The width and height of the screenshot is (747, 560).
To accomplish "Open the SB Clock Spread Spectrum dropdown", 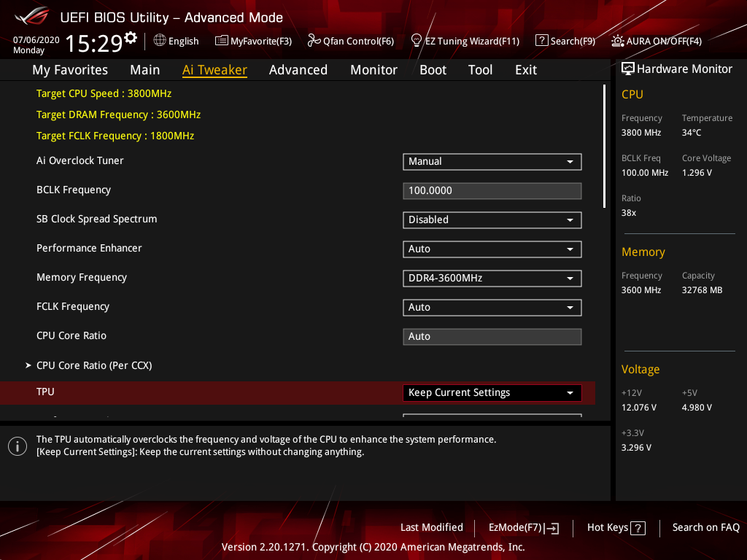I will [x=492, y=220].
